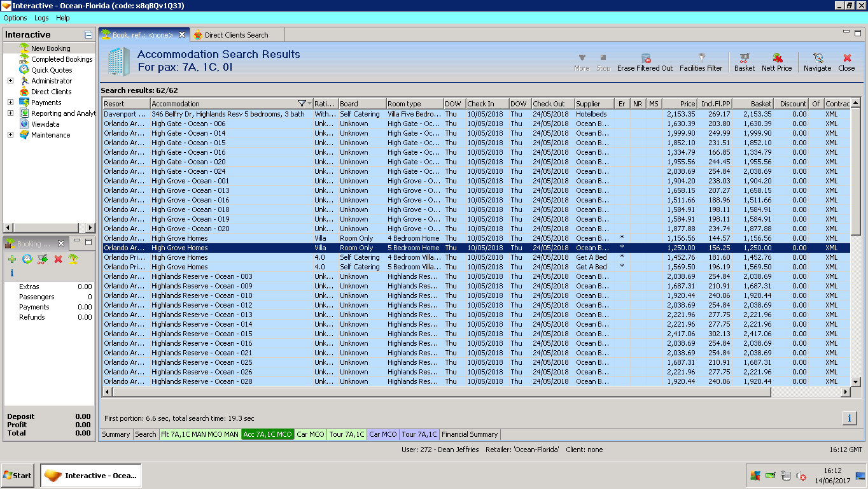Open the Options menu
The width and height of the screenshot is (868, 489).
(x=15, y=18)
